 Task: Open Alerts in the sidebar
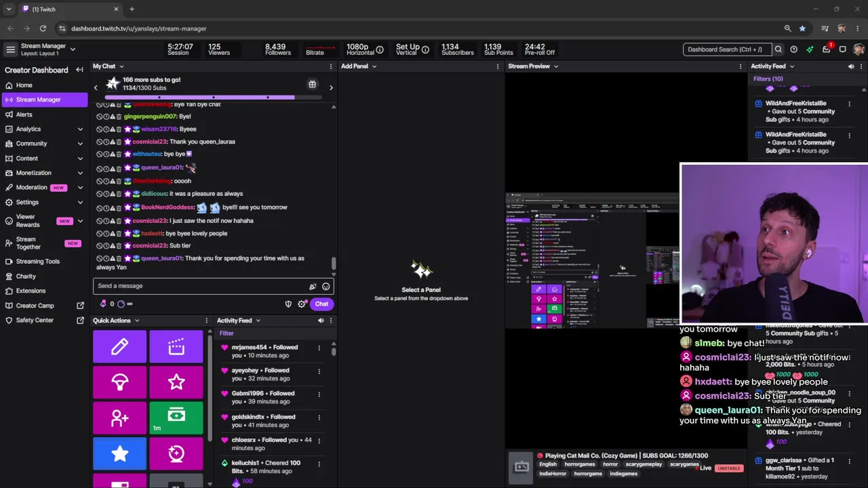[44, 115]
